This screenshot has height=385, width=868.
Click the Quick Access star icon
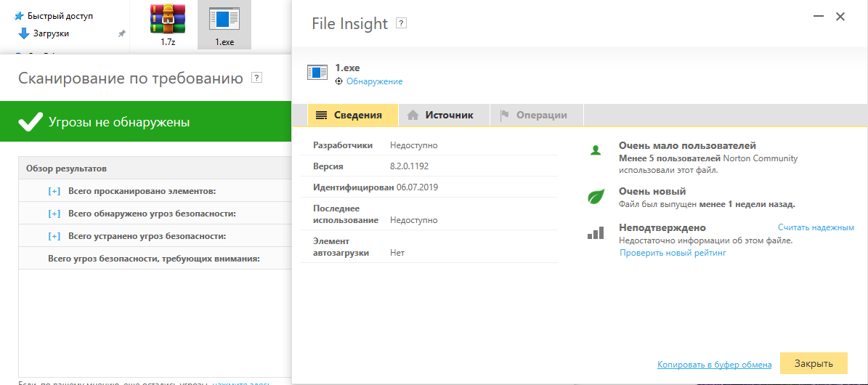tap(20, 16)
